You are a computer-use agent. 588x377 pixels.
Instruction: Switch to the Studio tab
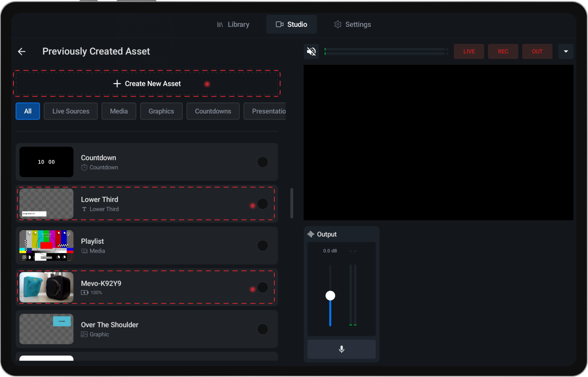click(291, 24)
